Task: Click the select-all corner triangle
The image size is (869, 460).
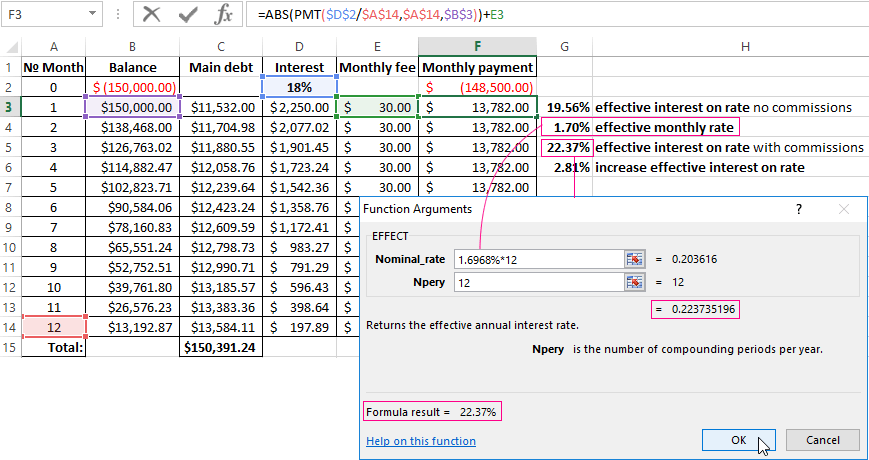Action: [x=11, y=47]
